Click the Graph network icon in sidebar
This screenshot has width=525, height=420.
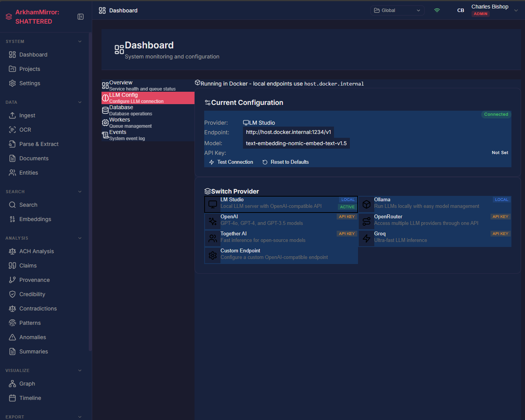pyautogui.click(x=12, y=384)
